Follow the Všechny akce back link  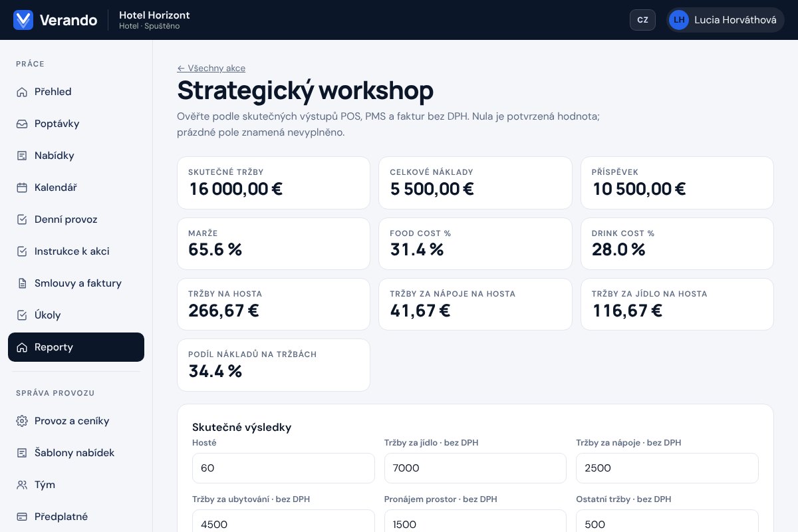click(x=211, y=68)
